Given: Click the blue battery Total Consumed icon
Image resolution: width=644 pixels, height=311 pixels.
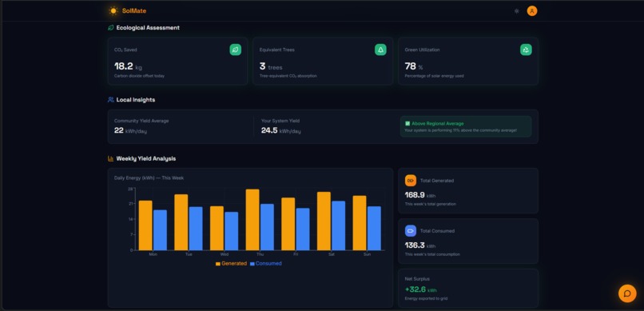Looking at the screenshot, I should pos(411,231).
